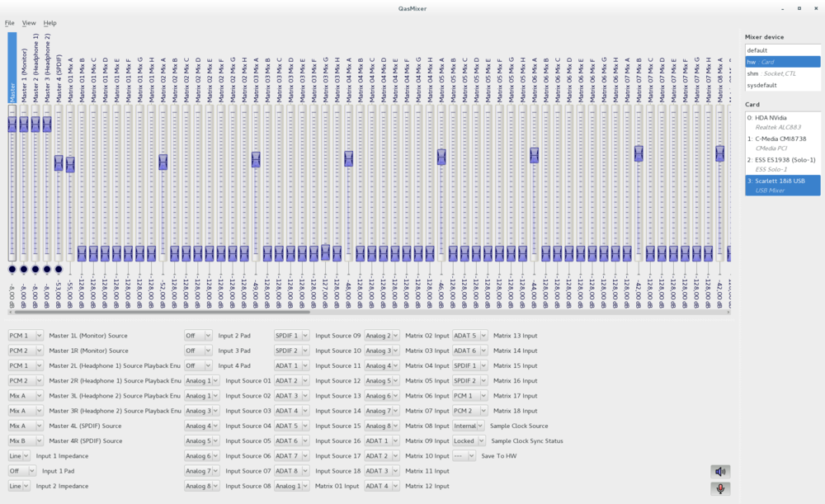Open the Input 1 Impedance dropdown
Screen dimensions: 825x504
pyautogui.click(x=19, y=456)
